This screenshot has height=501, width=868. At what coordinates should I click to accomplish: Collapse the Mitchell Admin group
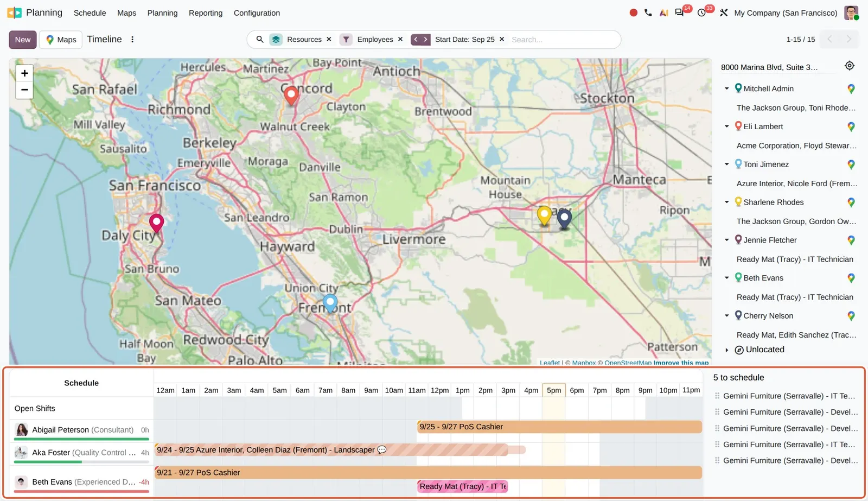(727, 88)
